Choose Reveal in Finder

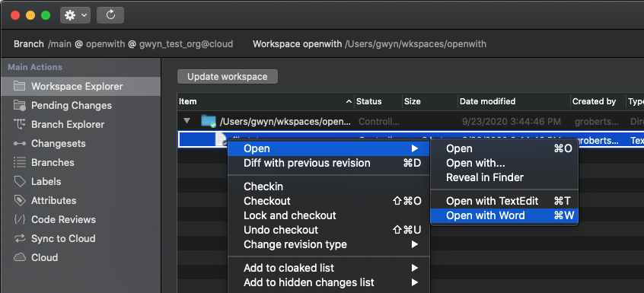[505, 177]
